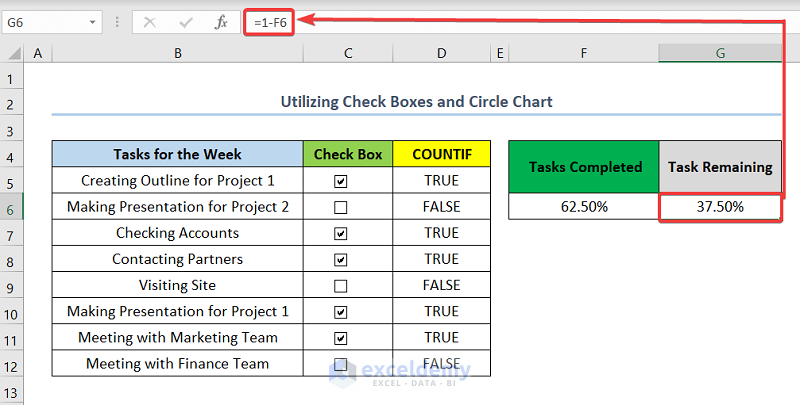Click the Cancel X formula bar icon
Viewport: 800px width, 405px height.
(x=150, y=21)
